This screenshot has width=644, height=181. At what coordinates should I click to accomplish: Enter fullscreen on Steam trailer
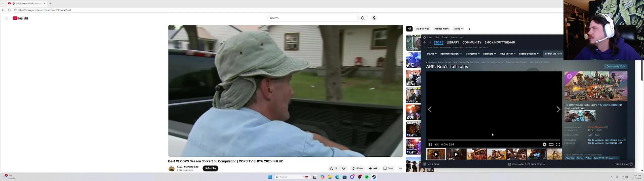(x=558, y=145)
